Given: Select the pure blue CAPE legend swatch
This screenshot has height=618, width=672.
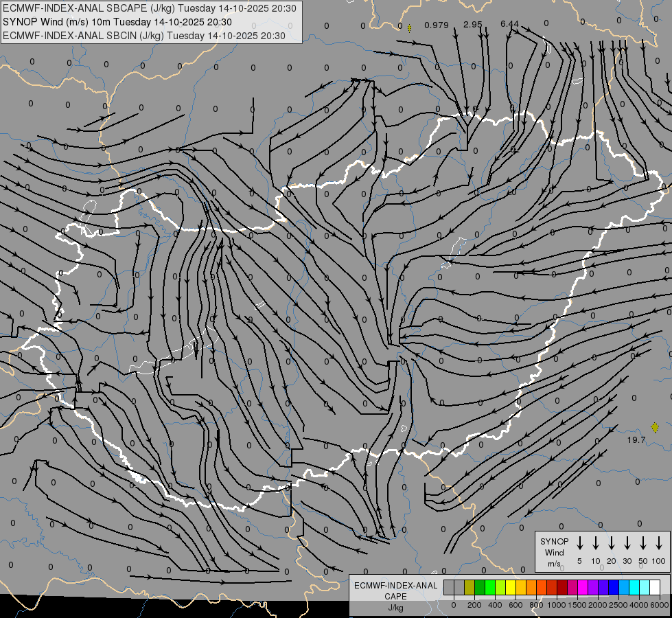Looking at the screenshot, I should 613,587.
